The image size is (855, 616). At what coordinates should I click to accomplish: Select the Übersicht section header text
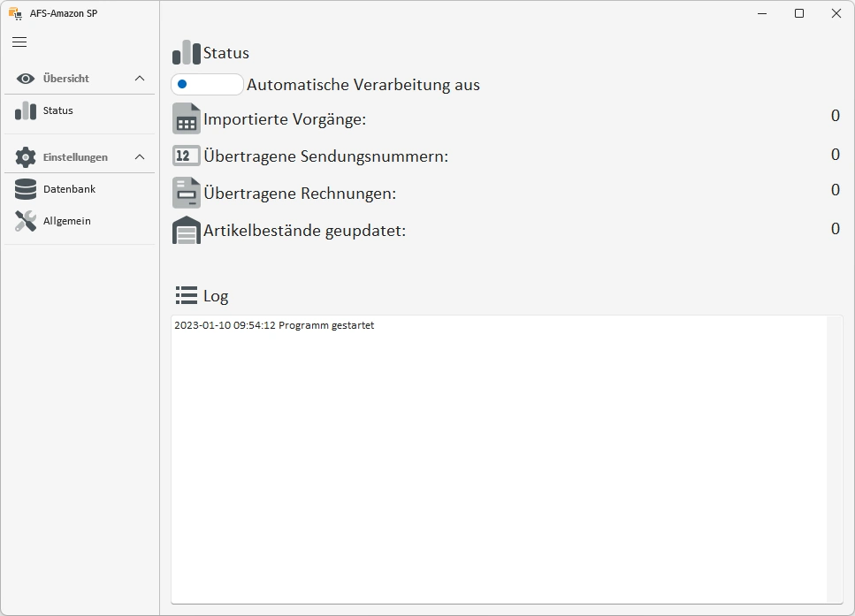[x=66, y=79]
